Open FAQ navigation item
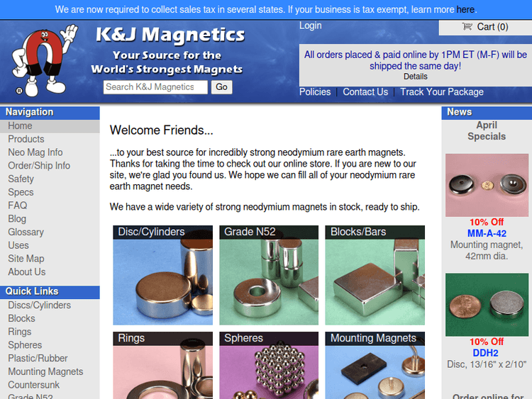The height and width of the screenshot is (399, 532). (x=50, y=206)
